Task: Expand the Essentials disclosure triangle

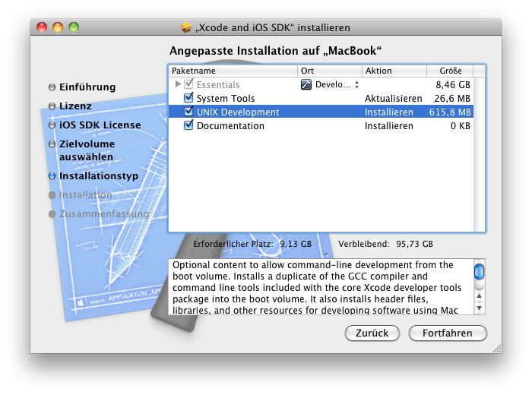Action: click(x=178, y=84)
